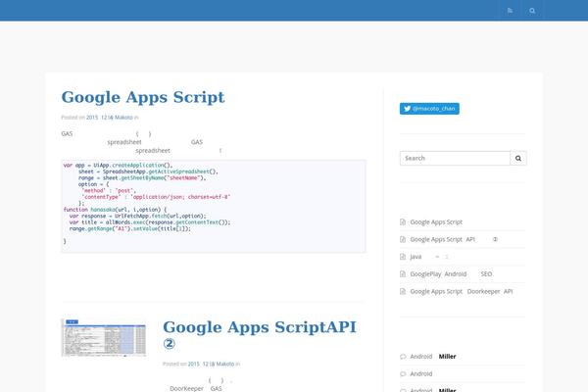Open sidebar recent post starting with "Java"
The image size is (588, 392).
pos(429,257)
